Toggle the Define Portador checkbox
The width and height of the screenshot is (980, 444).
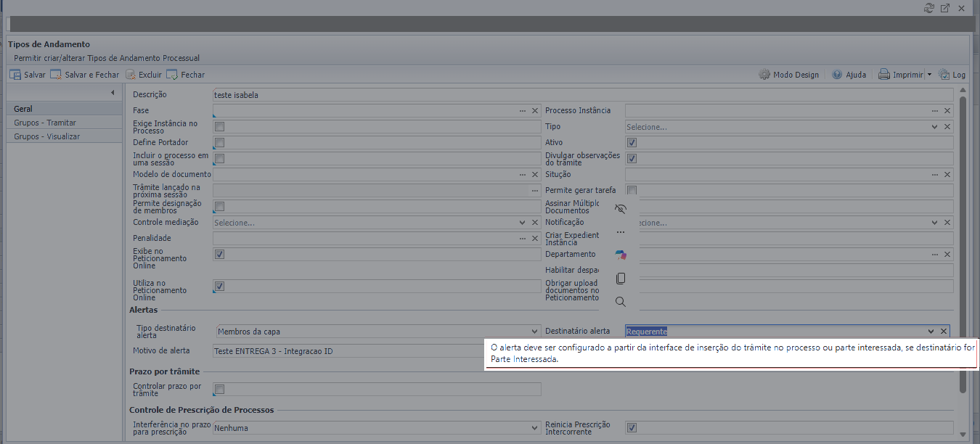click(219, 143)
